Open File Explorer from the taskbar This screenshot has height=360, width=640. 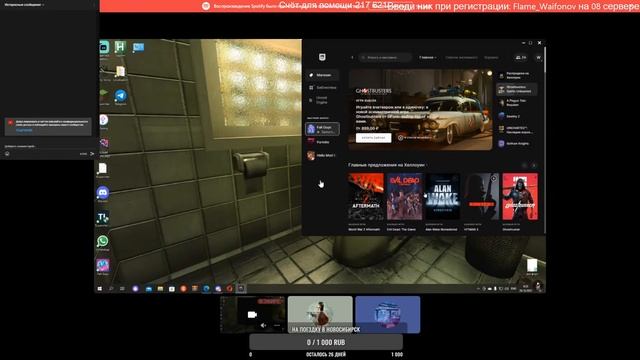point(160,289)
